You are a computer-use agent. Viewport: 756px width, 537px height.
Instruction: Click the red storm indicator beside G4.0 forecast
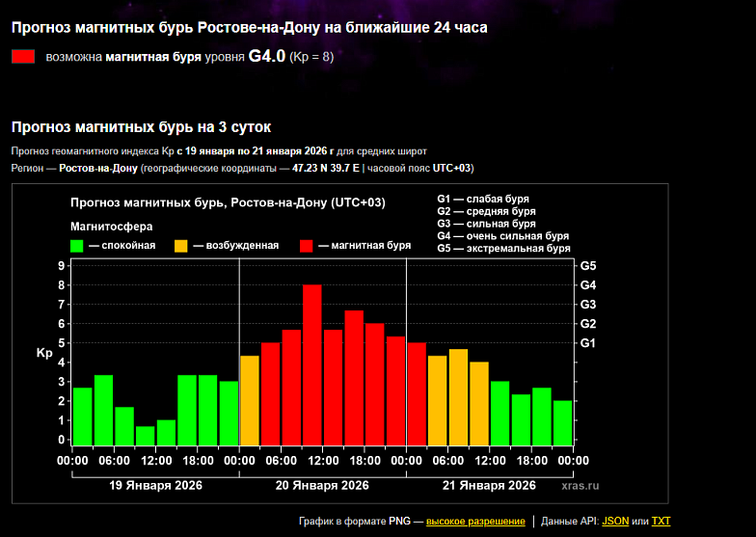[23, 57]
